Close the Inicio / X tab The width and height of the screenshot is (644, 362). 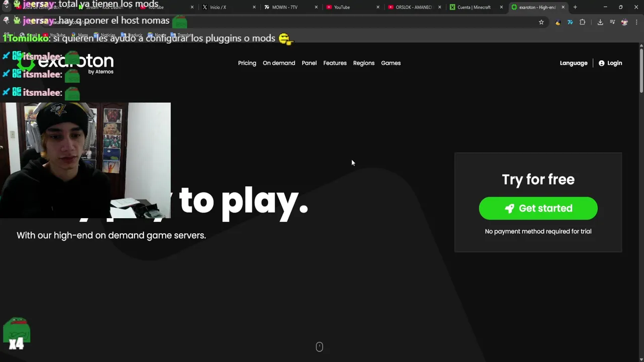pyautogui.click(x=254, y=7)
